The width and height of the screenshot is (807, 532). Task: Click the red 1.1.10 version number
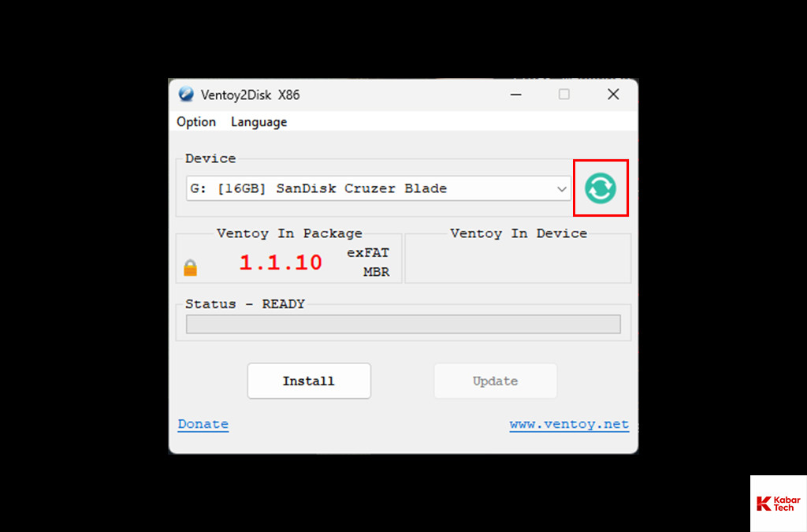[281, 262]
